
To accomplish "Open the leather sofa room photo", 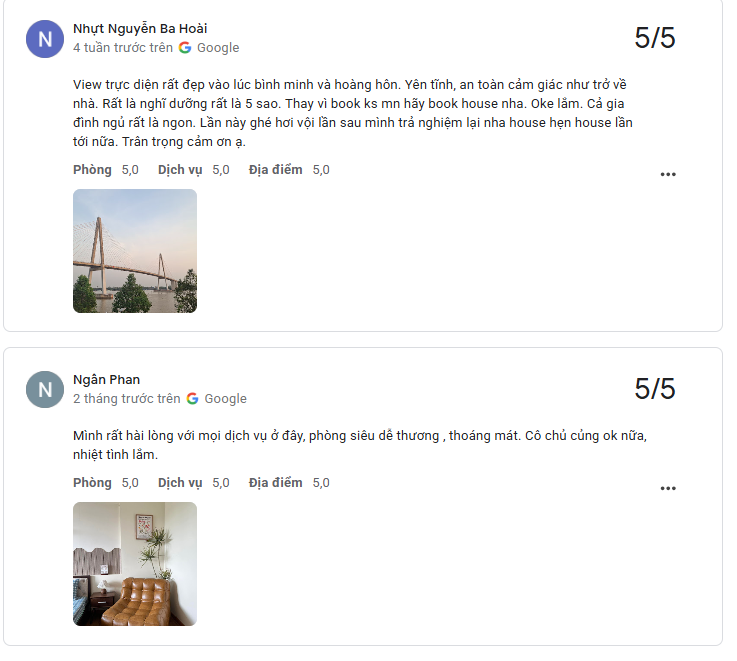I will tap(135, 564).
